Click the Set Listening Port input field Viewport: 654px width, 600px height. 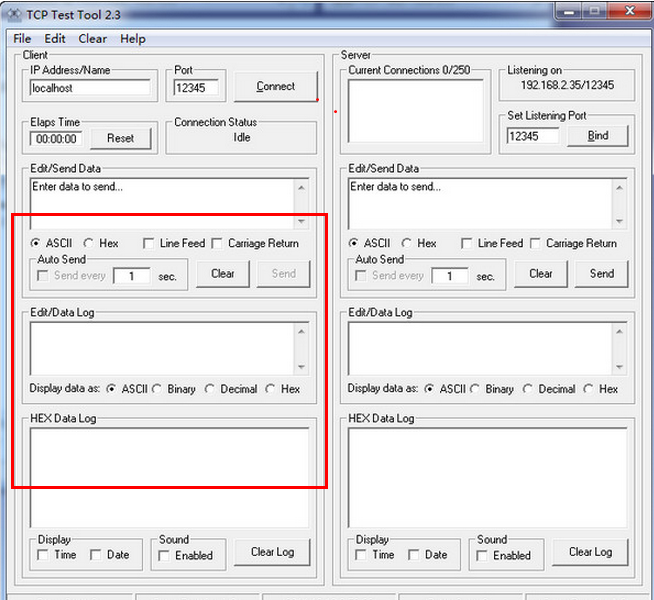(x=533, y=136)
